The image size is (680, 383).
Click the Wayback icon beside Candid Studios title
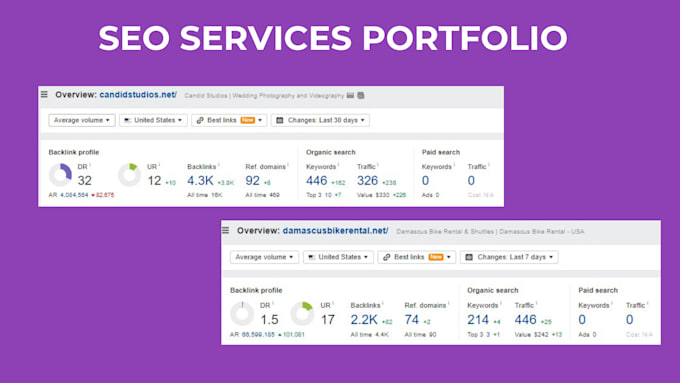click(x=350, y=95)
